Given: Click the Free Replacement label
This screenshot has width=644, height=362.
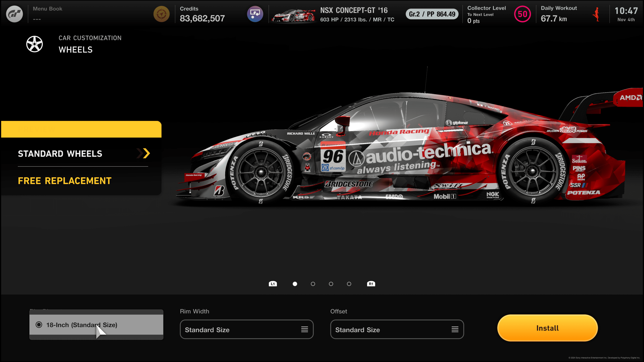Looking at the screenshot, I should point(65,181).
